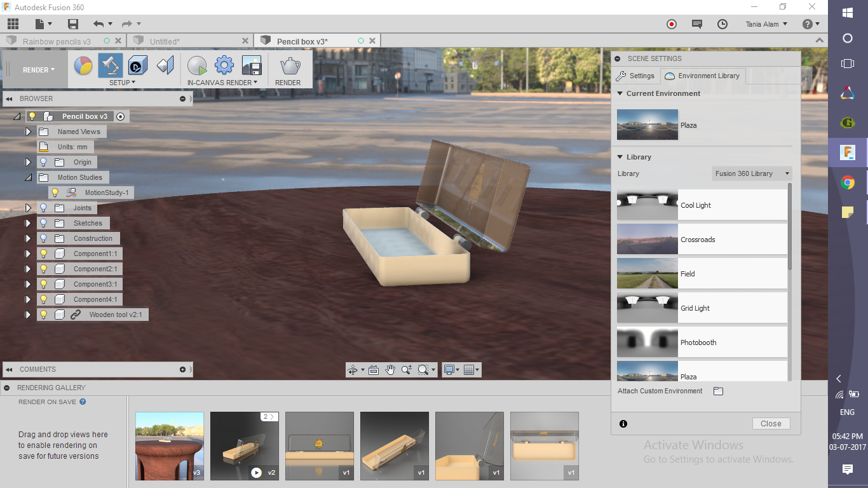Open the job status clock icon
Screen dimensions: 868x488
[722, 24]
